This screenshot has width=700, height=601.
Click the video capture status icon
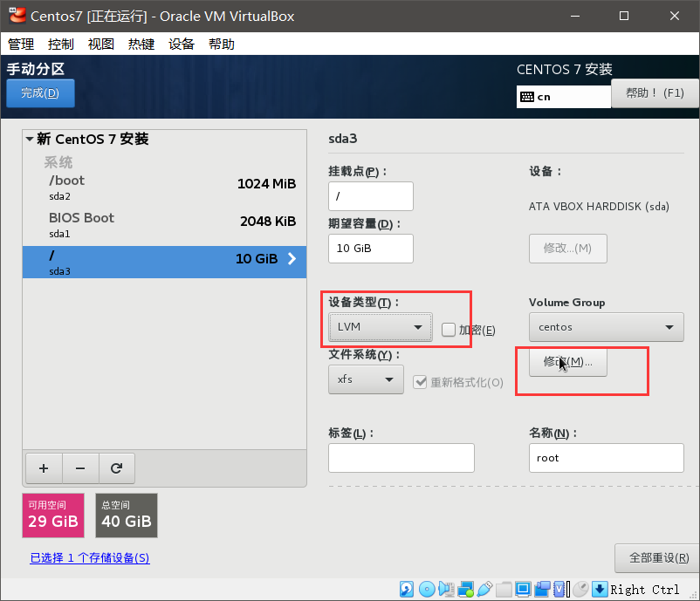coord(542,589)
